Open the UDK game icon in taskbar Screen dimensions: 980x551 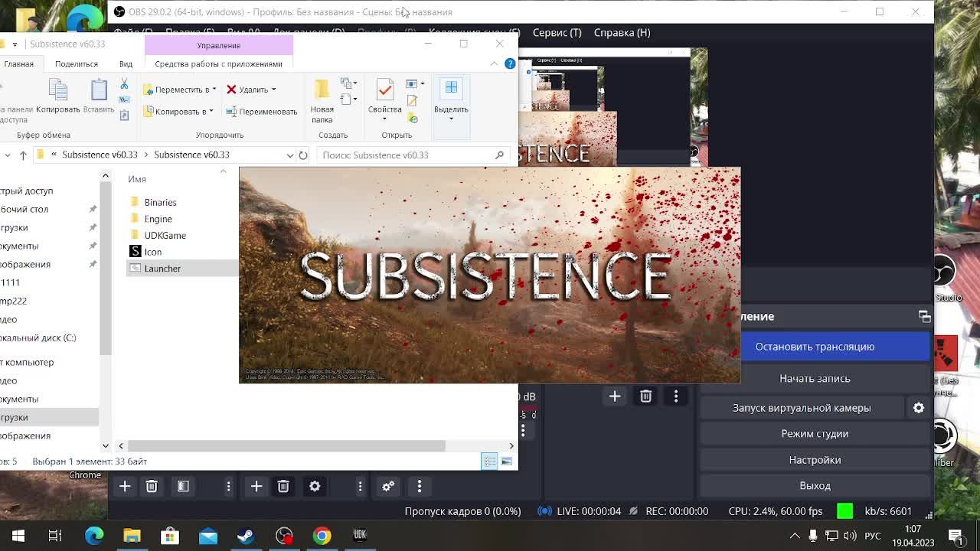click(x=360, y=536)
